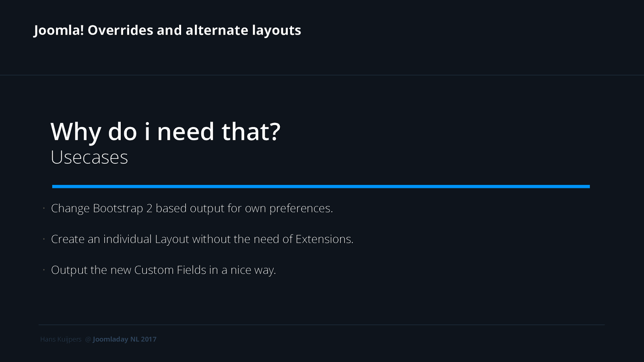Click the word 'Joomla!' in the header

59,31
